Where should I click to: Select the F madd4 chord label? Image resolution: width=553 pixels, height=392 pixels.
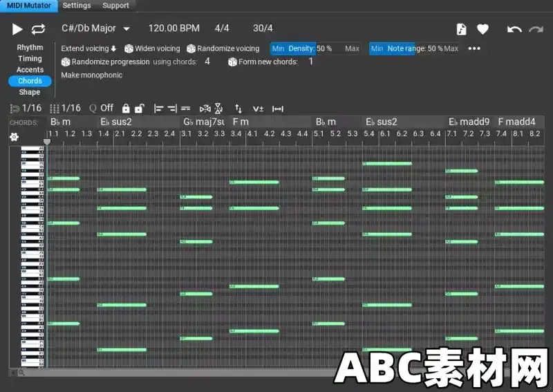pyautogui.click(x=516, y=122)
